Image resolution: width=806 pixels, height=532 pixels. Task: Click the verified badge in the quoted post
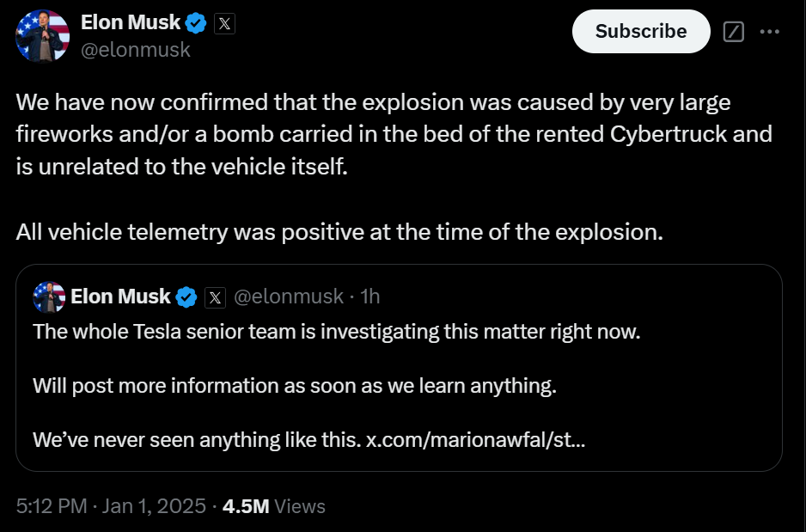click(x=186, y=297)
